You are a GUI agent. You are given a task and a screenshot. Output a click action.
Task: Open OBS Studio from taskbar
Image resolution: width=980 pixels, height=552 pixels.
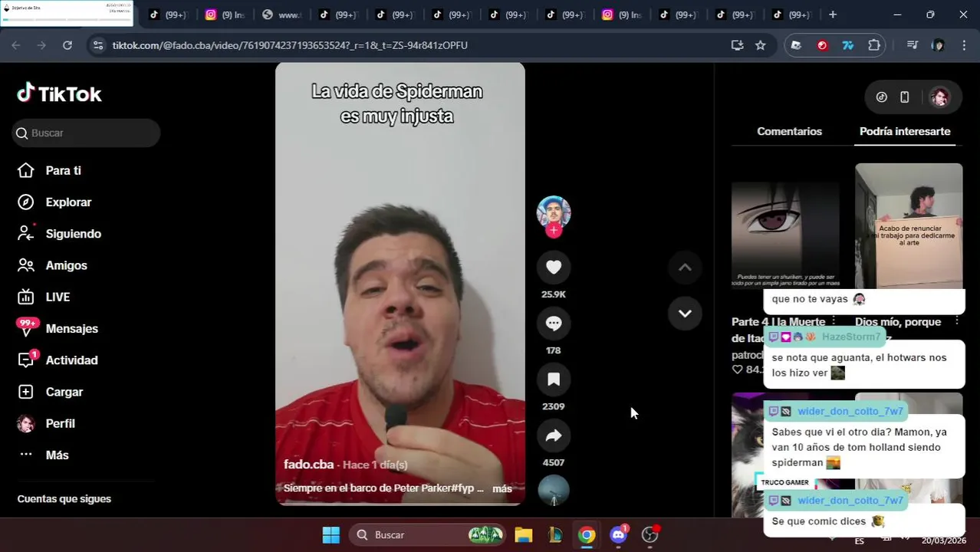point(650,535)
